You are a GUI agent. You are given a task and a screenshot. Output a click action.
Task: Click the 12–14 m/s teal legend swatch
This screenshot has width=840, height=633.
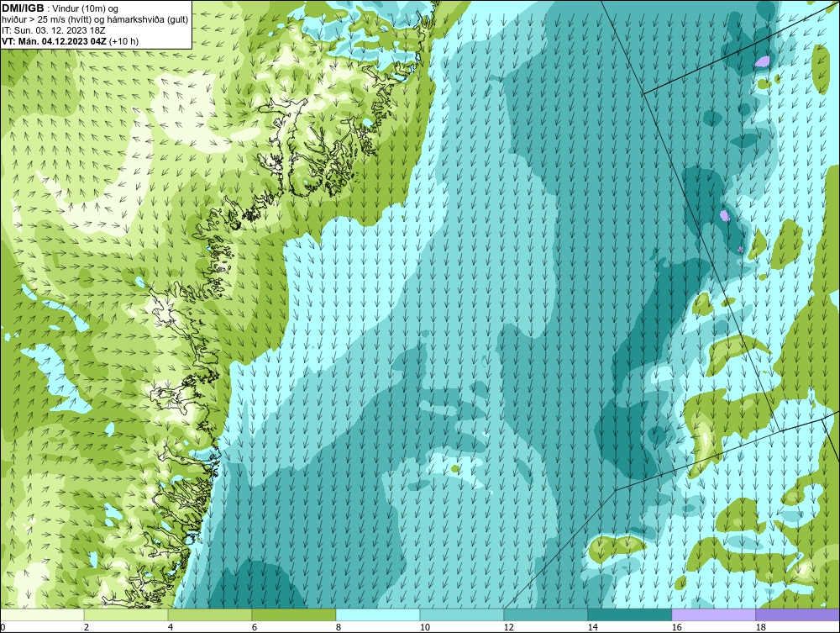[545, 615]
